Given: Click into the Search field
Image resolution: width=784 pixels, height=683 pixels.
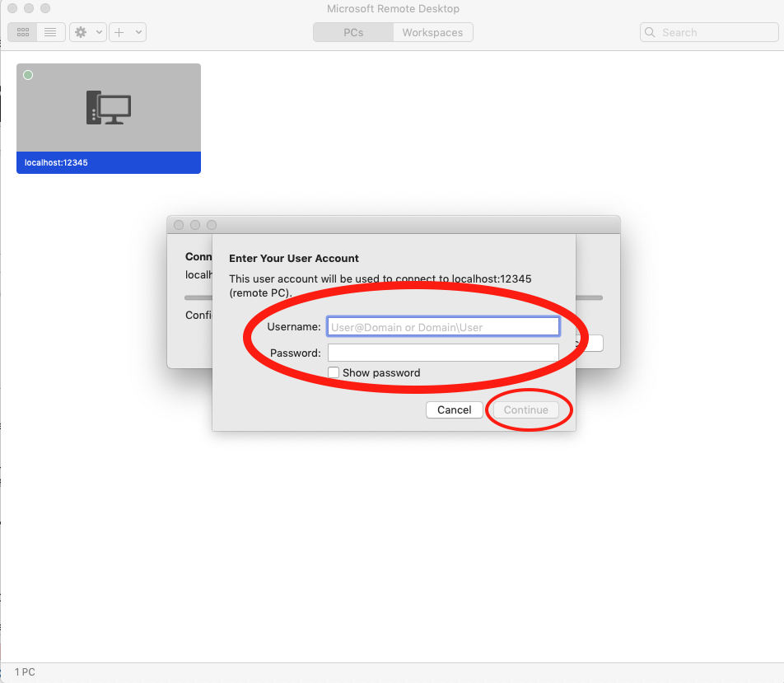Looking at the screenshot, I should [716, 33].
